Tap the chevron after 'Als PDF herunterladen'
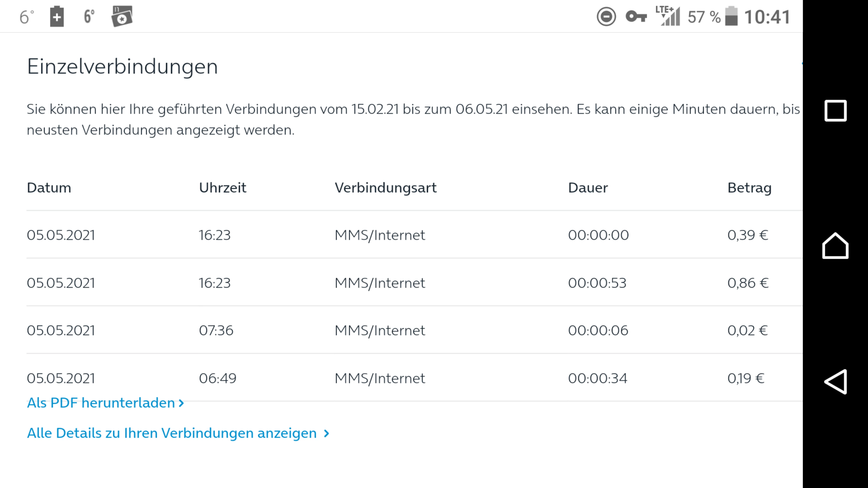 pos(181,403)
